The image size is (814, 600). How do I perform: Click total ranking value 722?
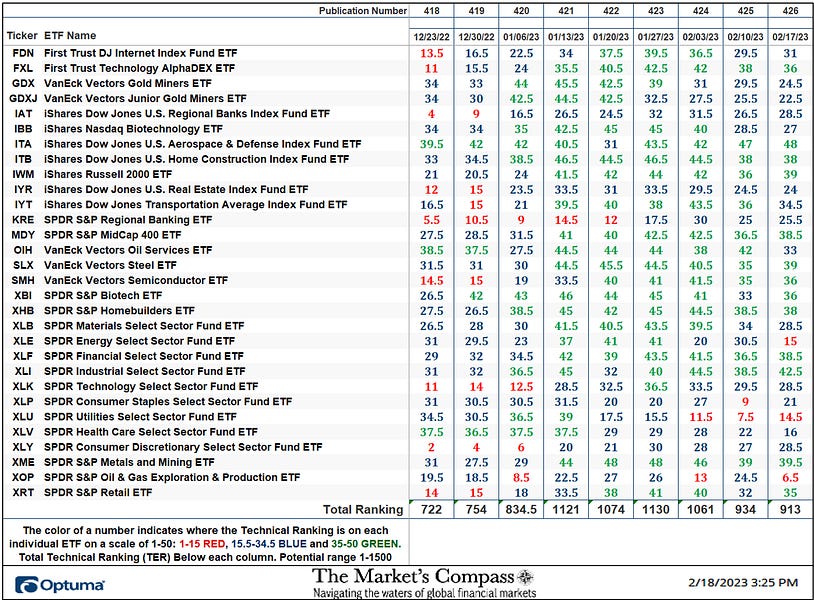(431, 510)
